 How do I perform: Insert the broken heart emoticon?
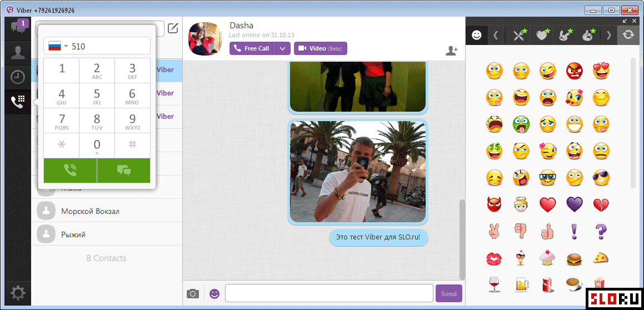[601, 204]
